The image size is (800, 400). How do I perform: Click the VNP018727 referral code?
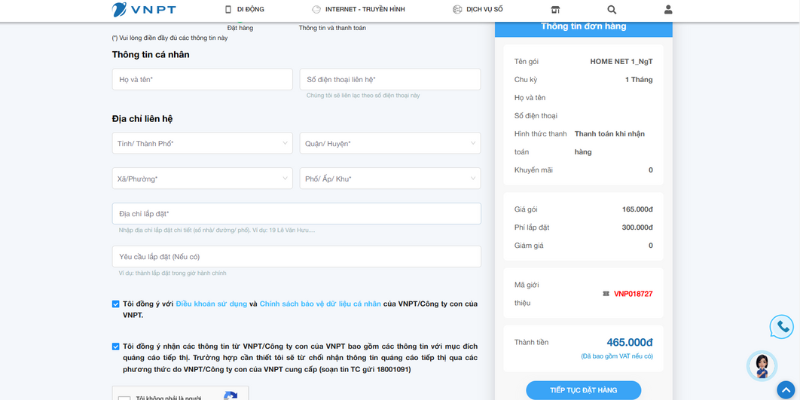tap(633, 294)
